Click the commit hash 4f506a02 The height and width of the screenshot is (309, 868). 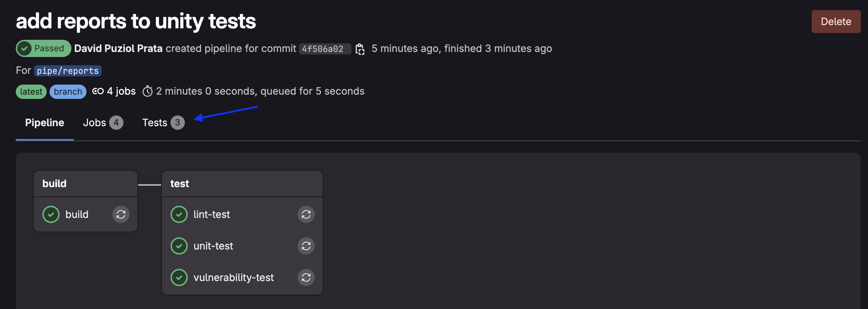pyautogui.click(x=324, y=49)
